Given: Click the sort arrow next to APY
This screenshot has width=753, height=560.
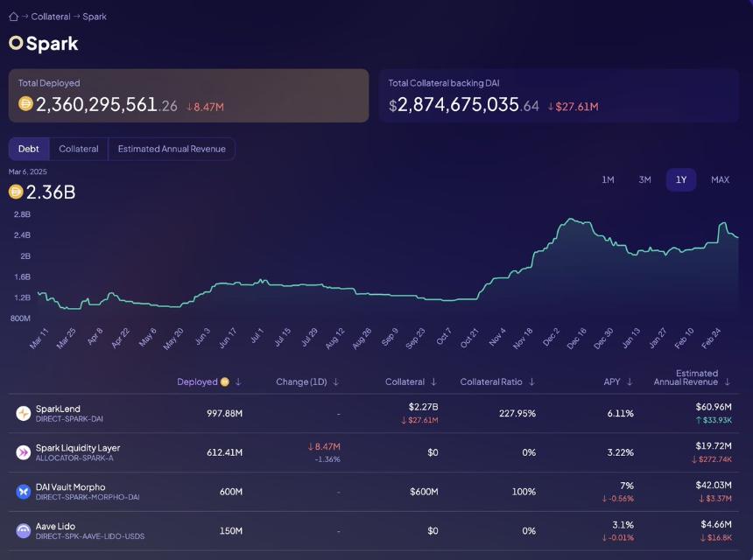Looking at the screenshot, I should (630, 382).
